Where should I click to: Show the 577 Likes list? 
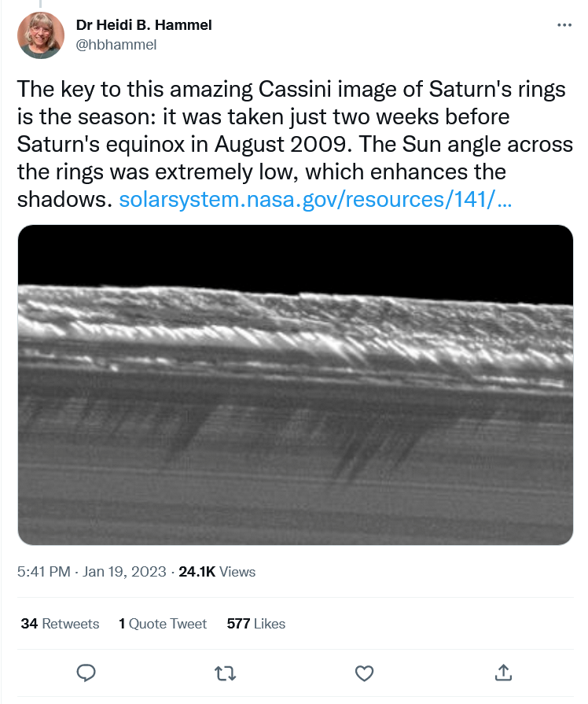click(x=255, y=624)
